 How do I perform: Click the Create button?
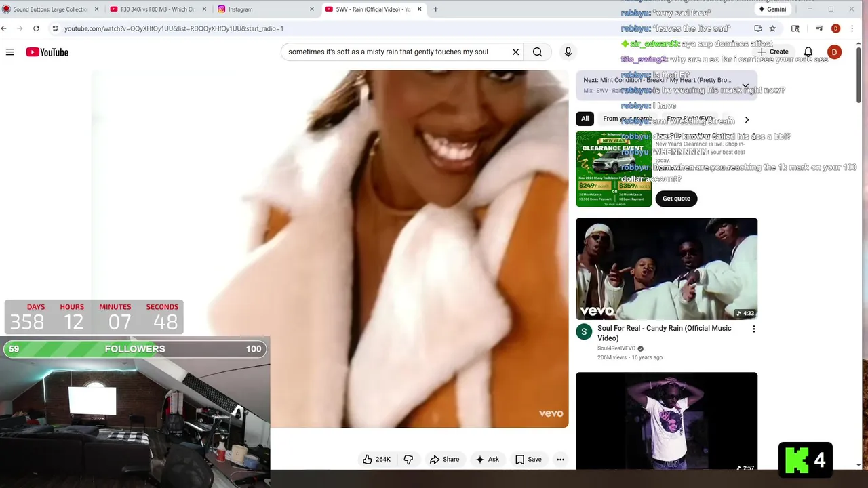tap(774, 52)
